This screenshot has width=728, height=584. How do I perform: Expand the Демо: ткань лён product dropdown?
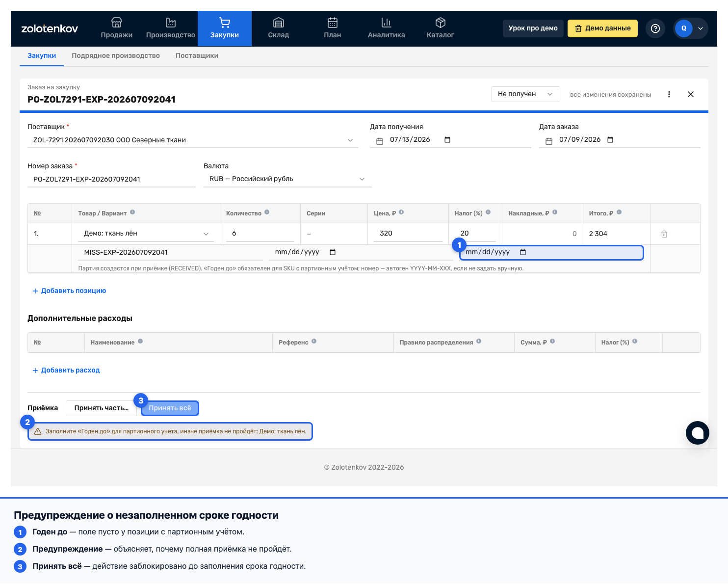click(206, 234)
